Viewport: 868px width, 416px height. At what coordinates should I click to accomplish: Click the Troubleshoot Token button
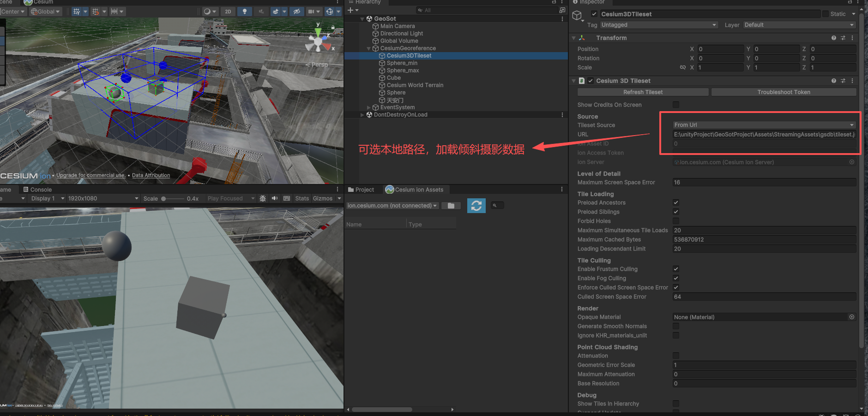coord(784,92)
